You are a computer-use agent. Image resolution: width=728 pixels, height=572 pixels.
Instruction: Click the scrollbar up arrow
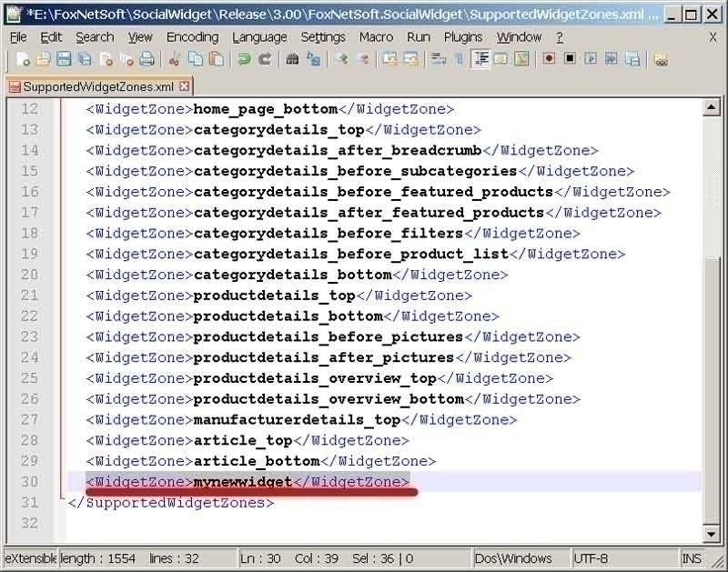pos(712,107)
